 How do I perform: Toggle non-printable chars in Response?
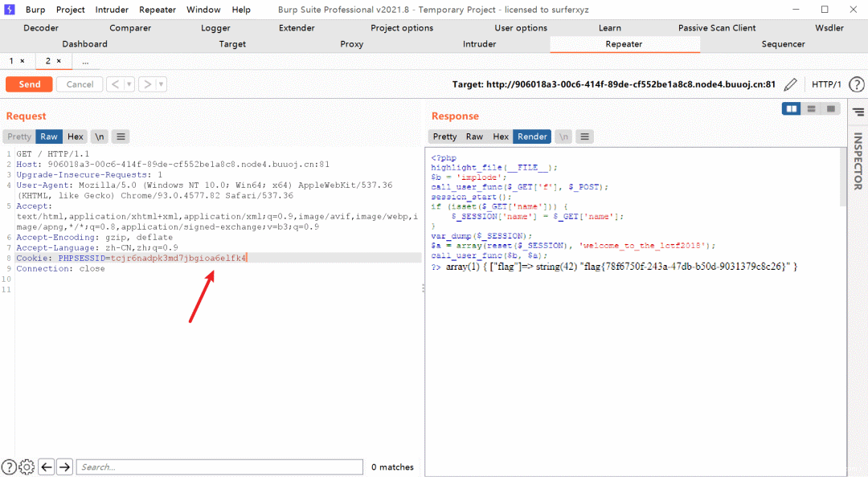(563, 137)
